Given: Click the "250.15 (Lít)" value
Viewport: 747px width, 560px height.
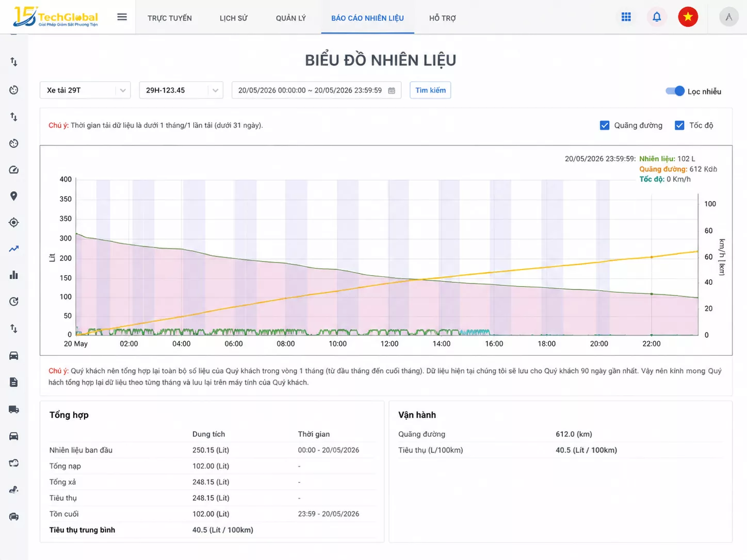Looking at the screenshot, I should tap(210, 450).
